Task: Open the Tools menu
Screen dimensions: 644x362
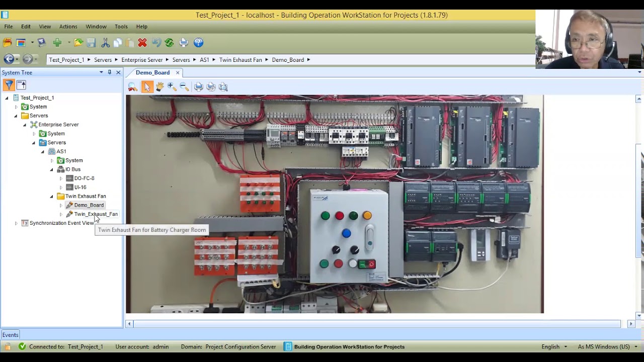Action: tap(121, 27)
